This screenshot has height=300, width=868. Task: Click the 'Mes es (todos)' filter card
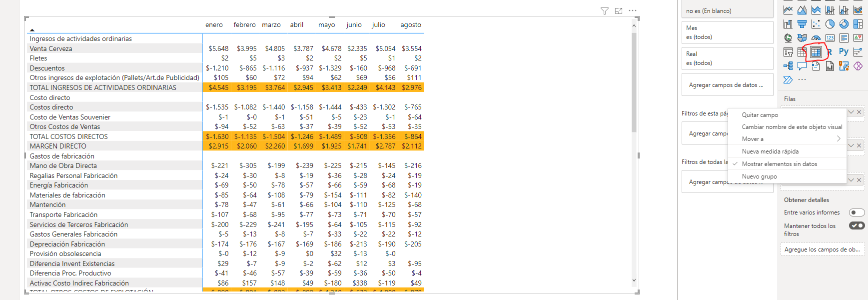(727, 32)
